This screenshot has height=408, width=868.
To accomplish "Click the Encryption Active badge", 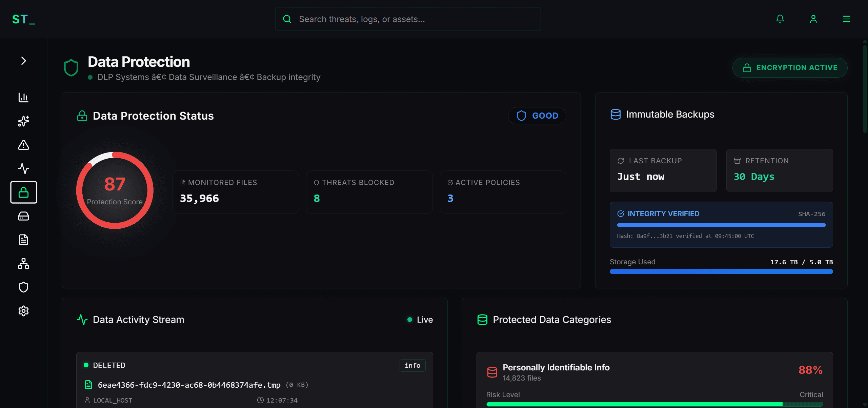I will pos(790,68).
